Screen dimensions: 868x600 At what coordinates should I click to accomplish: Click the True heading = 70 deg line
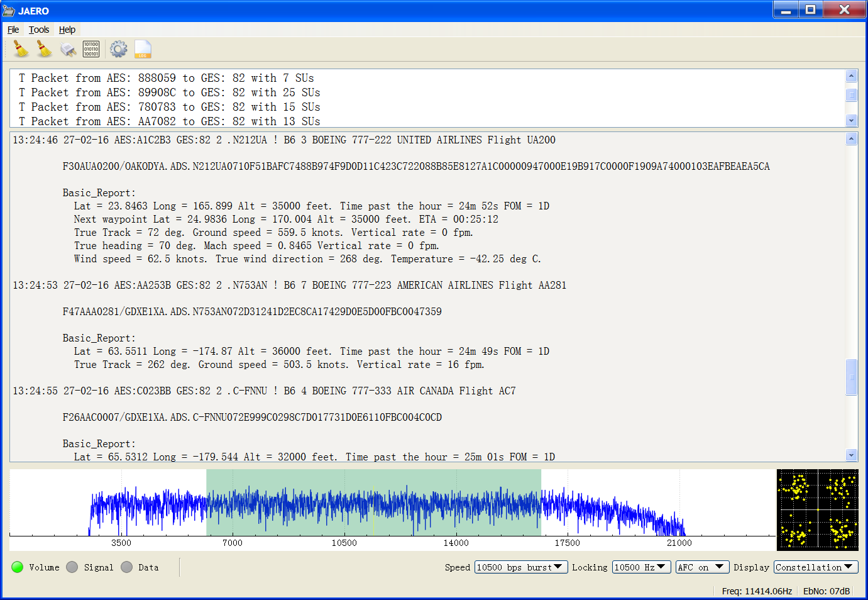256,245
